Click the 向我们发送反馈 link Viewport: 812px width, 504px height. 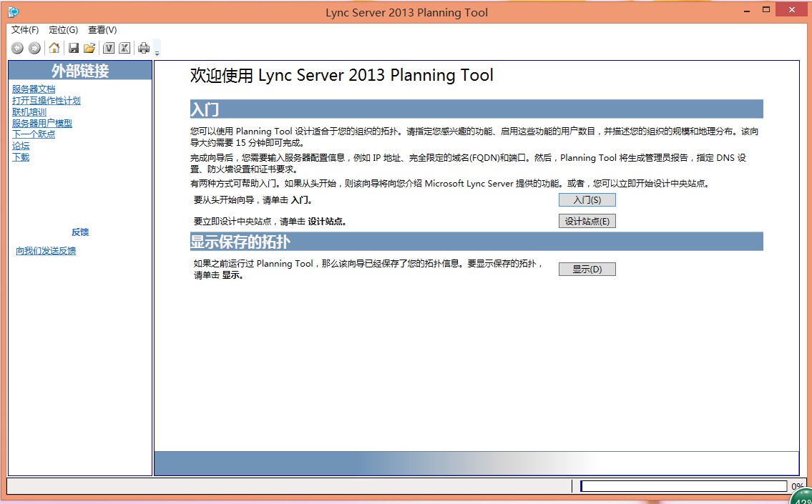point(46,251)
